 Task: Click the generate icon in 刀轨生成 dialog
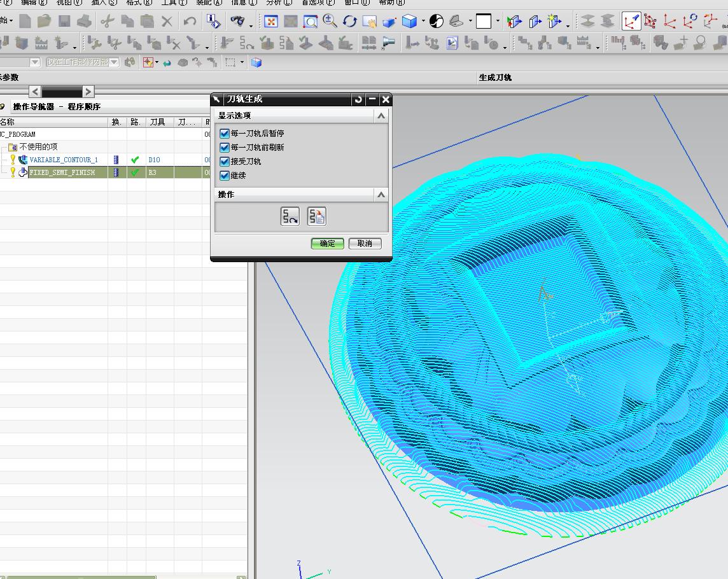[290, 216]
